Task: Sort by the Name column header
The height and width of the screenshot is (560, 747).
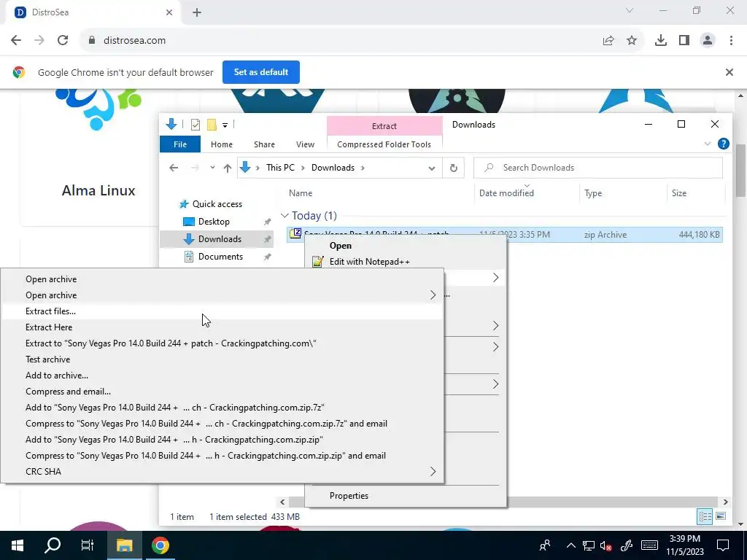Action: (301, 193)
